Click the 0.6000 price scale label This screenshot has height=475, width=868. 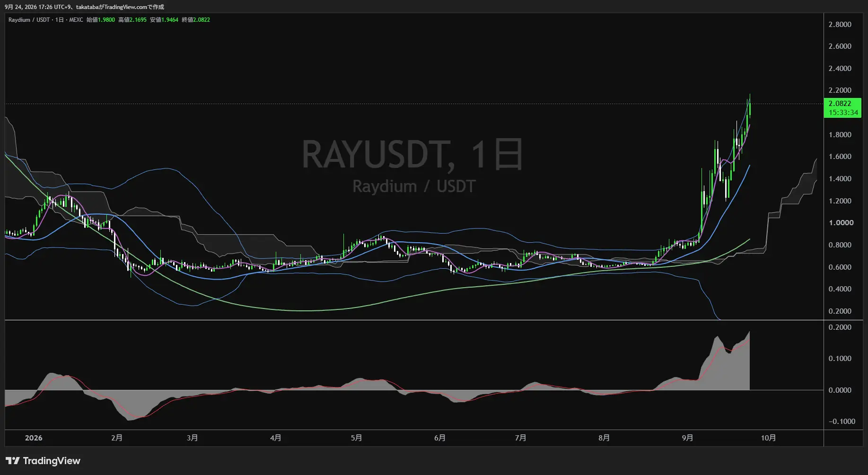(x=840, y=267)
